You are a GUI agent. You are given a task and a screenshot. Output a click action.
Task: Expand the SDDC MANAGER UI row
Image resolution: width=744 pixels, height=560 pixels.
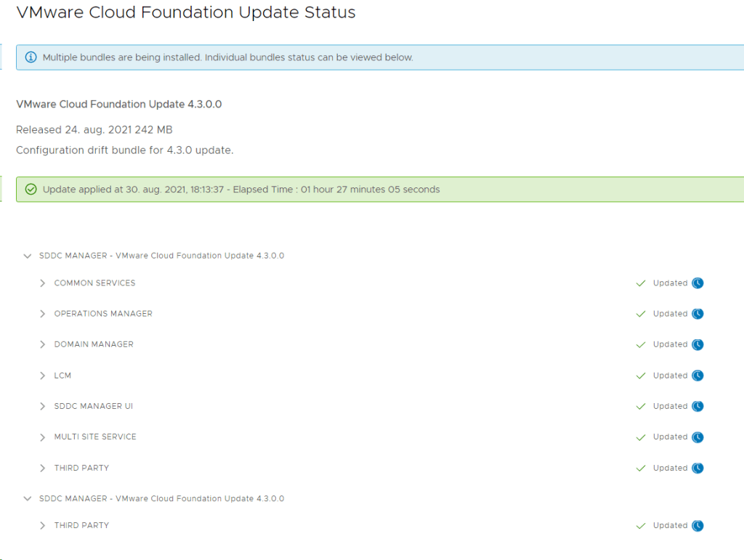point(43,406)
